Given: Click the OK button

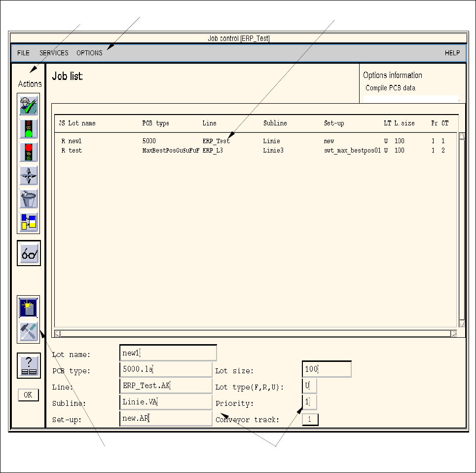Looking at the screenshot, I should (28, 395).
